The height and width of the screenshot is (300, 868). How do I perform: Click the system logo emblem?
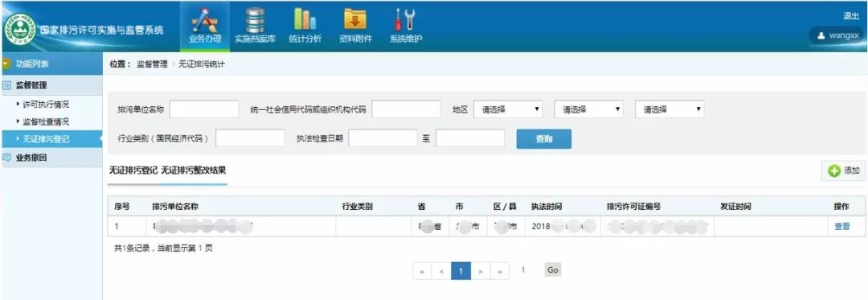[20, 29]
